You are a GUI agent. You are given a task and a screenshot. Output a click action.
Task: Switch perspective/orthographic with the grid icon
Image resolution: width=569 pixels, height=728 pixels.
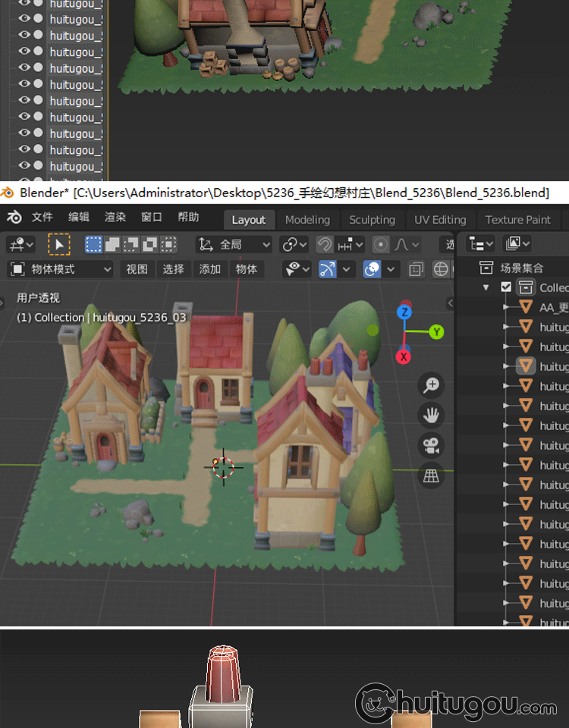431,475
